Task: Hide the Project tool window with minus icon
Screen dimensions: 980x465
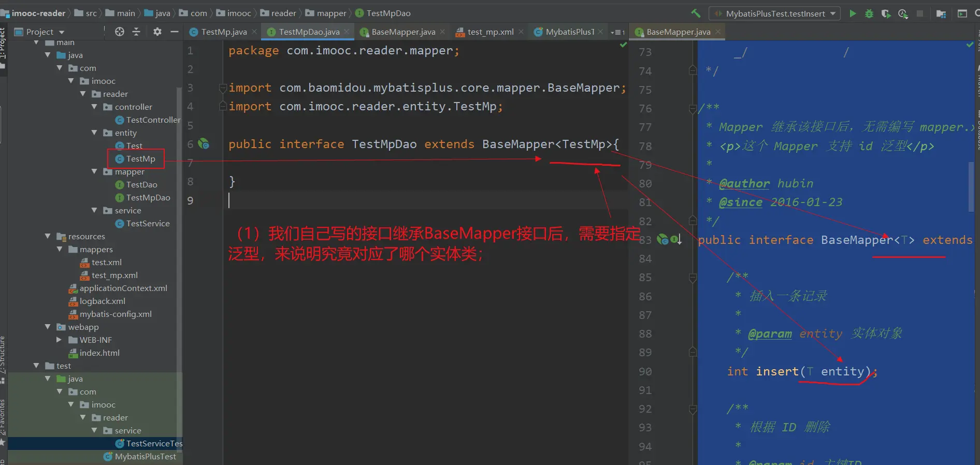Action: point(175,32)
